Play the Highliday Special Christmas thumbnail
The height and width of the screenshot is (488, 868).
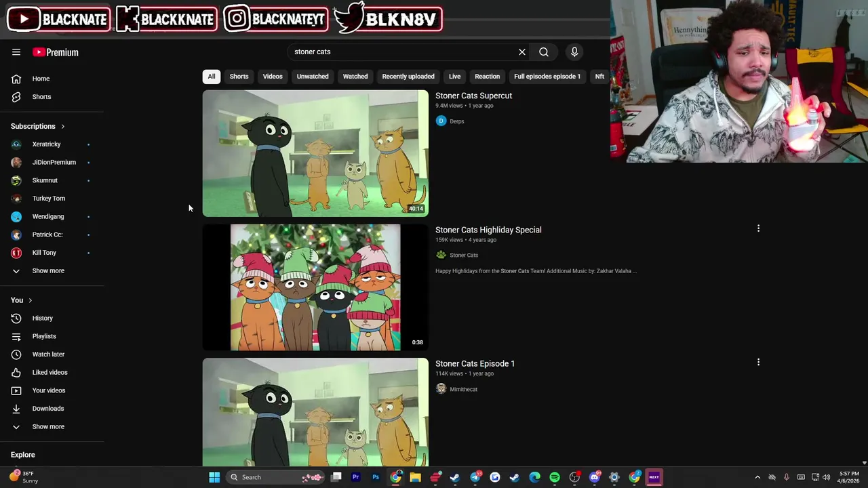[x=315, y=287]
